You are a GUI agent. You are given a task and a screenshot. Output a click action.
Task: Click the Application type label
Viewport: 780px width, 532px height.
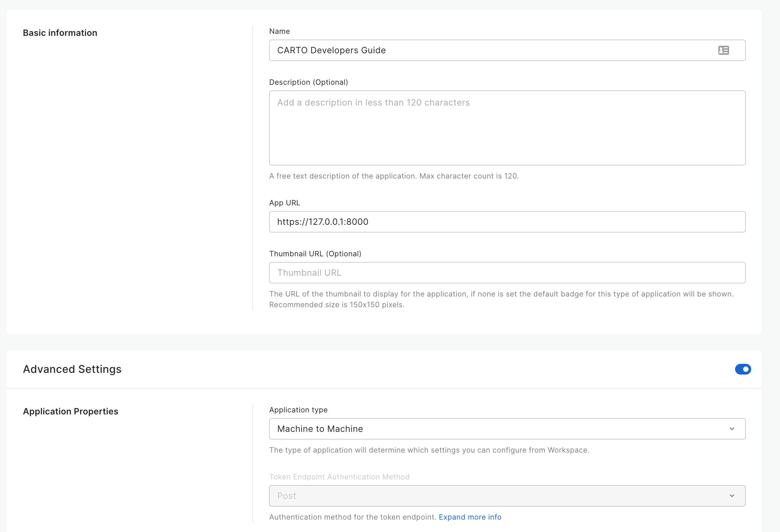[x=299, y=410]
